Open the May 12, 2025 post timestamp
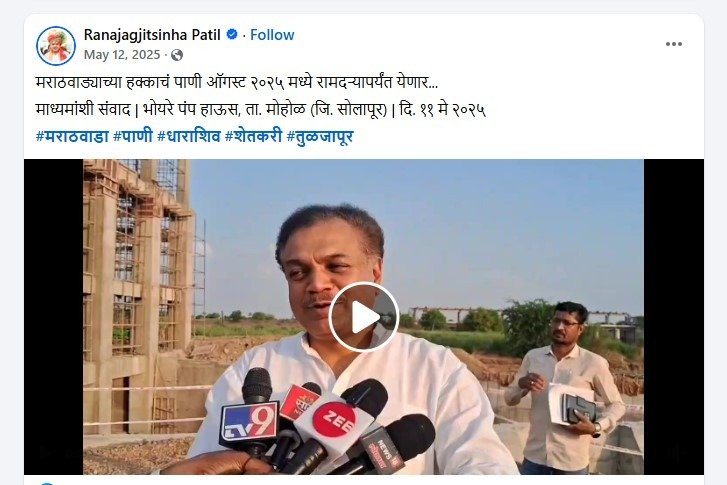This screenshot has width=727, height=485. point(122,55)
